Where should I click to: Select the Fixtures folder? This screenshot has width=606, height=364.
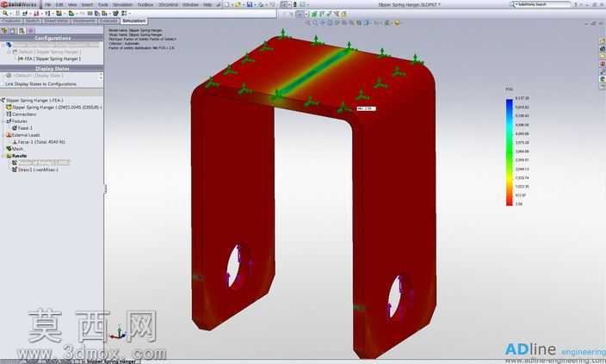(19, 121)
